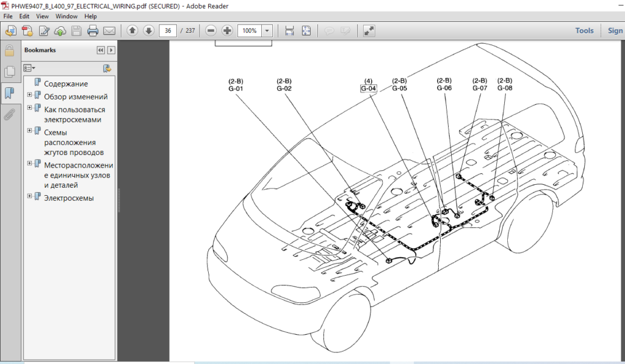The image size is (625, 364).
Task: Click the fit width scrolling icon
Action: coord(290,30)
